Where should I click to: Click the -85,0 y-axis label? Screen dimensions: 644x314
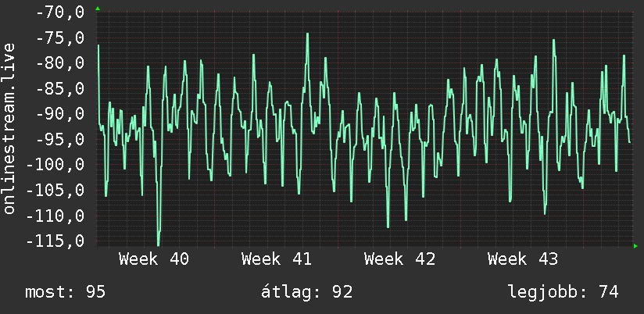tap(60, 88)
